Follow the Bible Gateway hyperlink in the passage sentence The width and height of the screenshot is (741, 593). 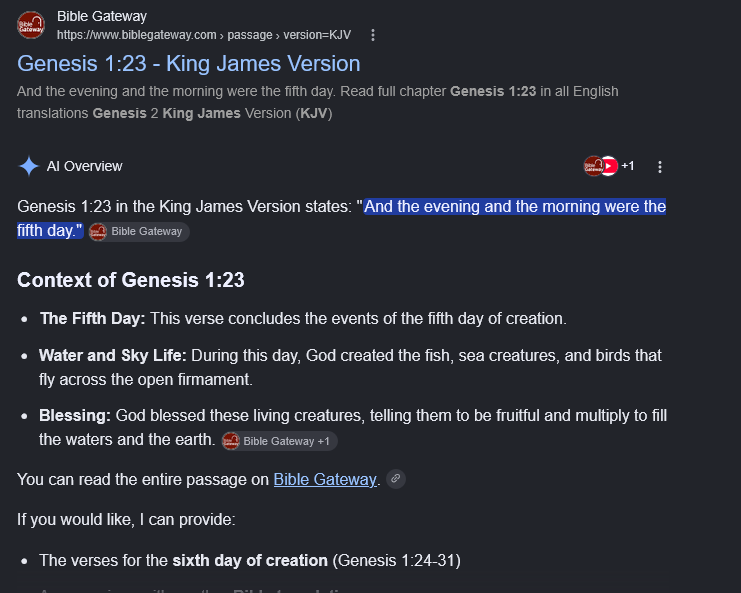tap(325, 480)
